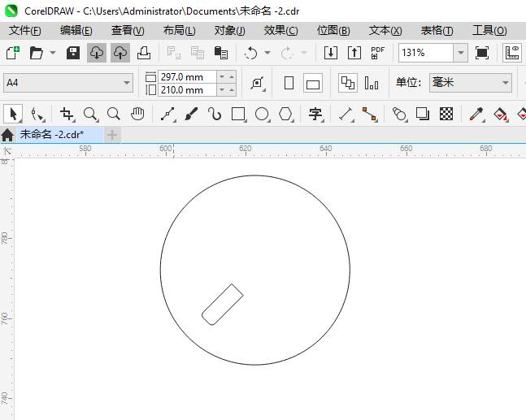
Task: Toggle full-screen preview icon
Action: coord(482,53)
